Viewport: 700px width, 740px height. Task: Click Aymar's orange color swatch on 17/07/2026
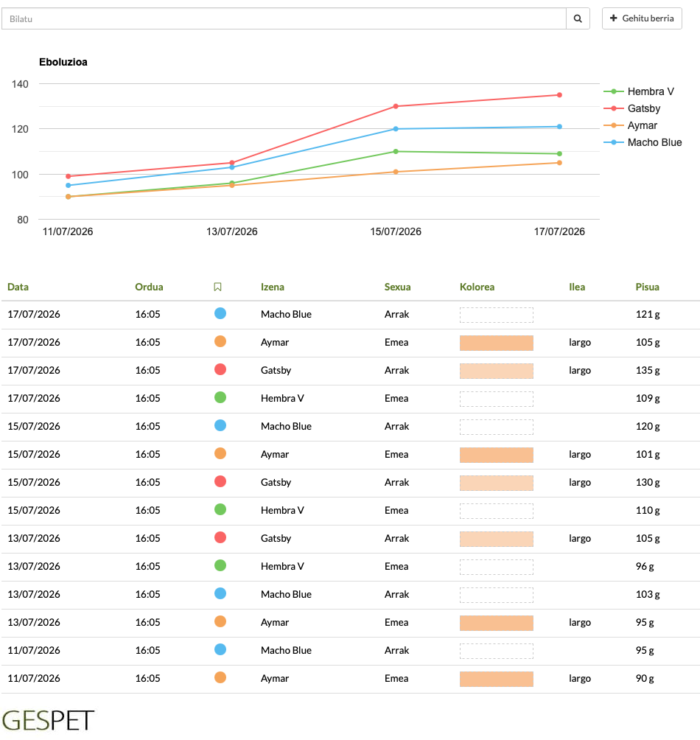pyautogui.click(x=496, y=343)
